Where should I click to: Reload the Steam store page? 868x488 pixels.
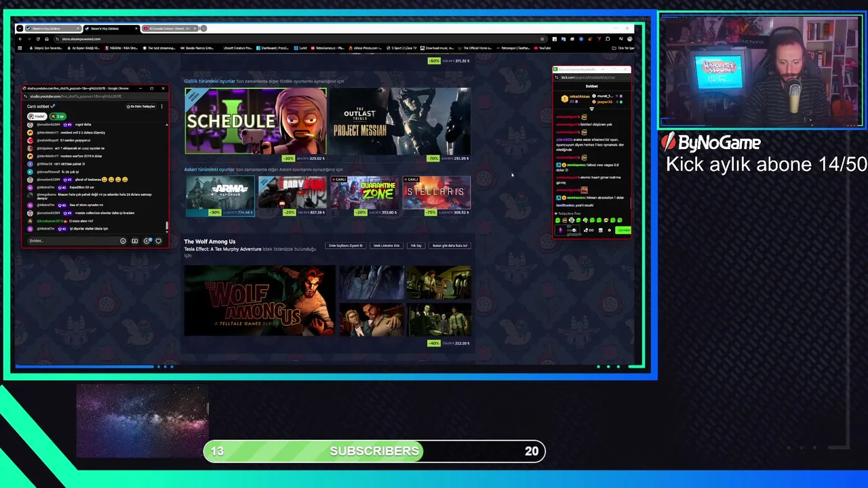click(x=38, y=39)
